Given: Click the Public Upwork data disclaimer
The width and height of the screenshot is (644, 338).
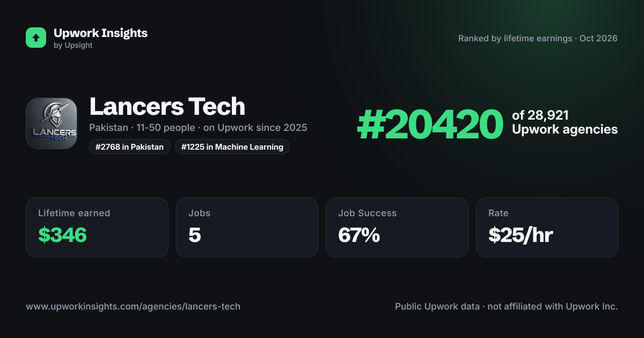Looking at the screenshot, I should [x=507, y=307].
